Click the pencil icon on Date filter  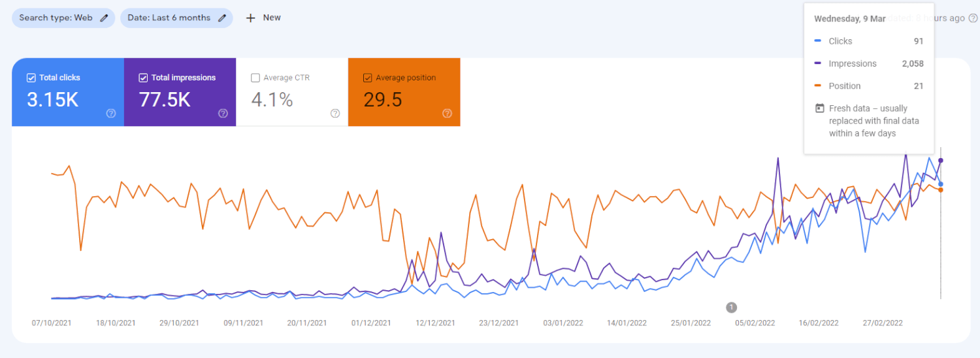[222, 18]
